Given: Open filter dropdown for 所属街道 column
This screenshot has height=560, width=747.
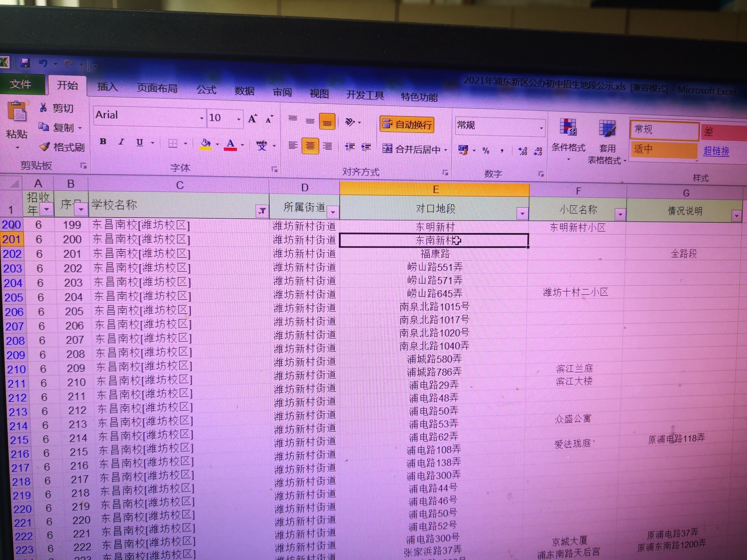Looking at the screenshot, I should (x=333, y=212).
